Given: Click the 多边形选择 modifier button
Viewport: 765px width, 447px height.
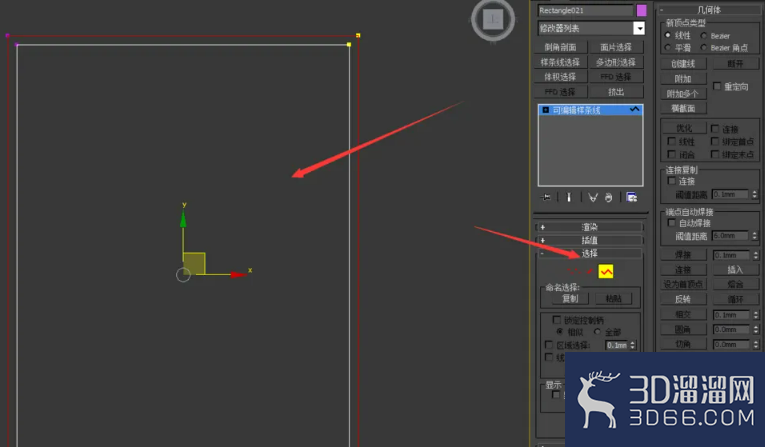Looking at the screenshot, I should click(x=616, y=62).
